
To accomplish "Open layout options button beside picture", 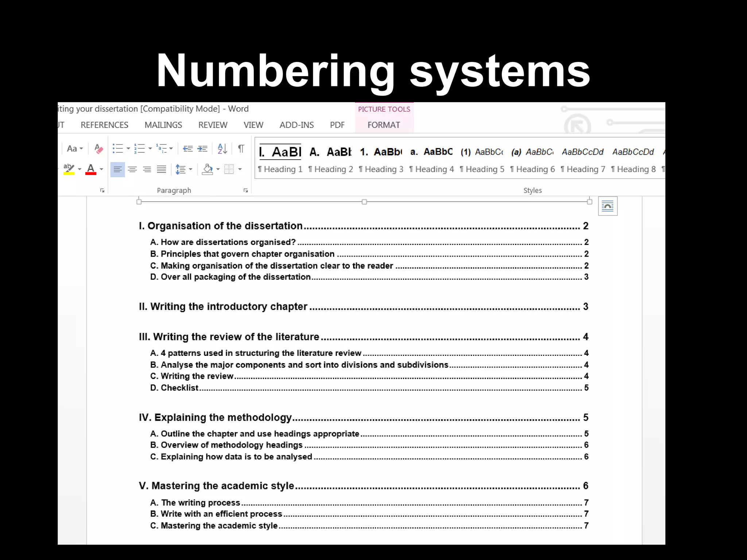I will click(608, 206).
